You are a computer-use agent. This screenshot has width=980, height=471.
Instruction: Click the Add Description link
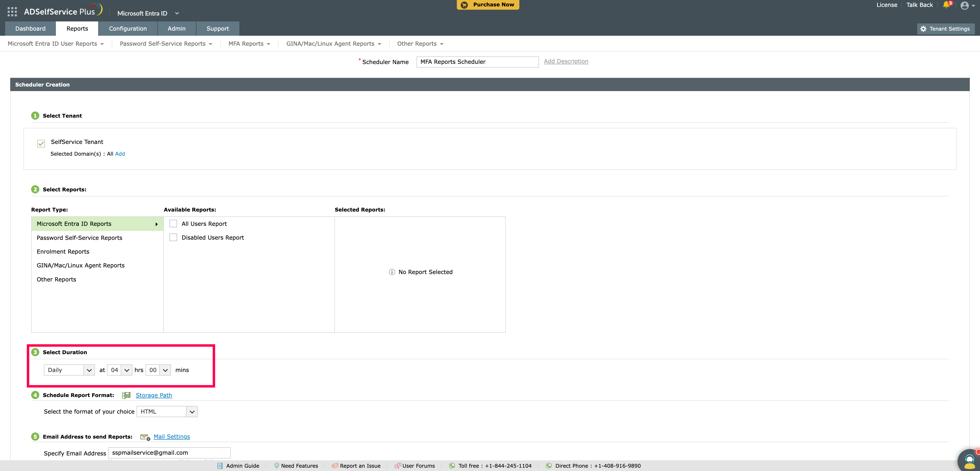(x=566, y=61)
